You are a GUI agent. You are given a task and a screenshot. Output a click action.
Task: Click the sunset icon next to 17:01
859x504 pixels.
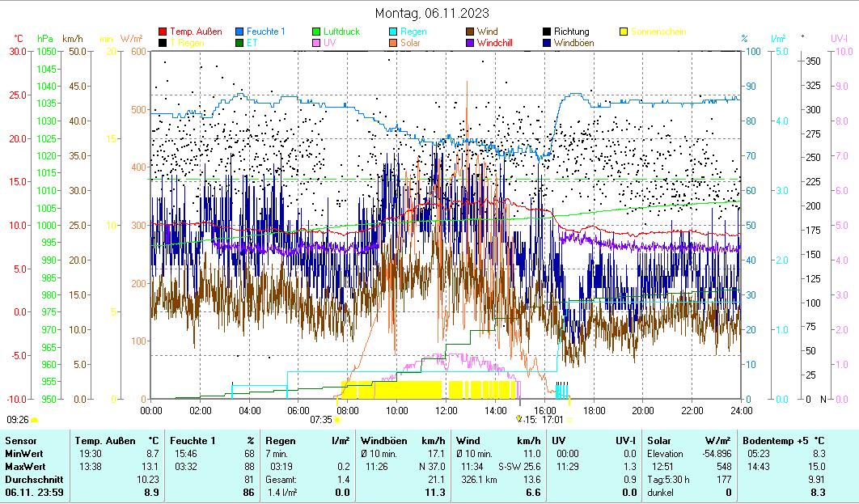pyautogui.click(x=569, y=420)
